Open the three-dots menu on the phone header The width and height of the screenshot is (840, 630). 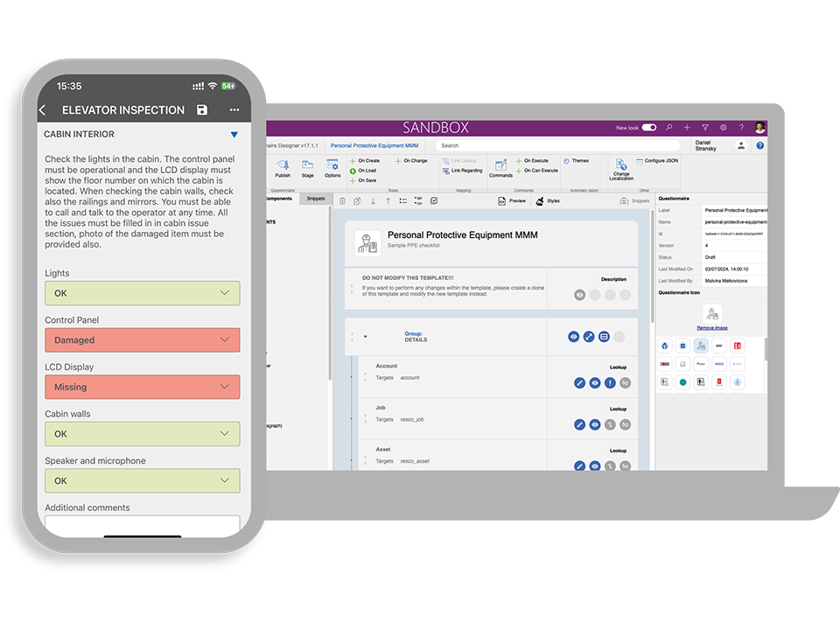pos(234,110)
